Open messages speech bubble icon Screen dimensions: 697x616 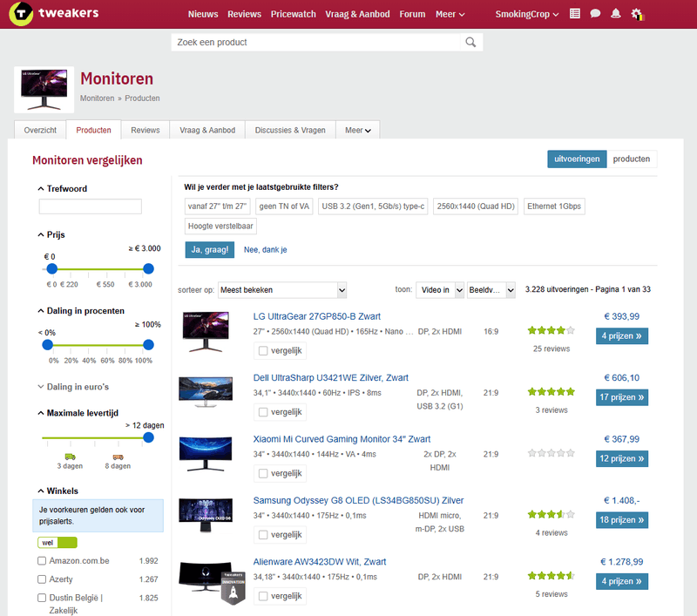click(x=595, y=14)
